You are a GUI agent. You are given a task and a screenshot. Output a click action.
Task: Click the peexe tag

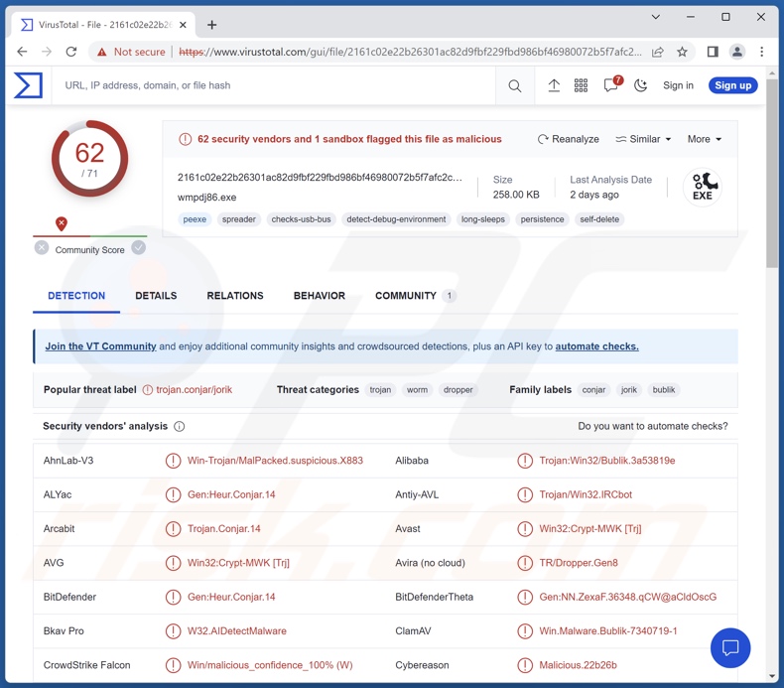pyautogui.click(x=195, y=219)
